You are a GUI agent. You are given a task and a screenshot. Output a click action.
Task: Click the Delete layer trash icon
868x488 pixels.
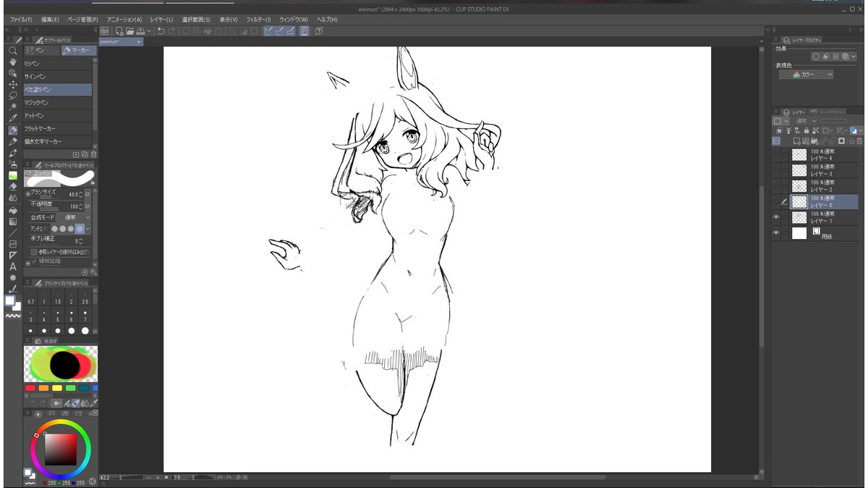click(859, 140)
